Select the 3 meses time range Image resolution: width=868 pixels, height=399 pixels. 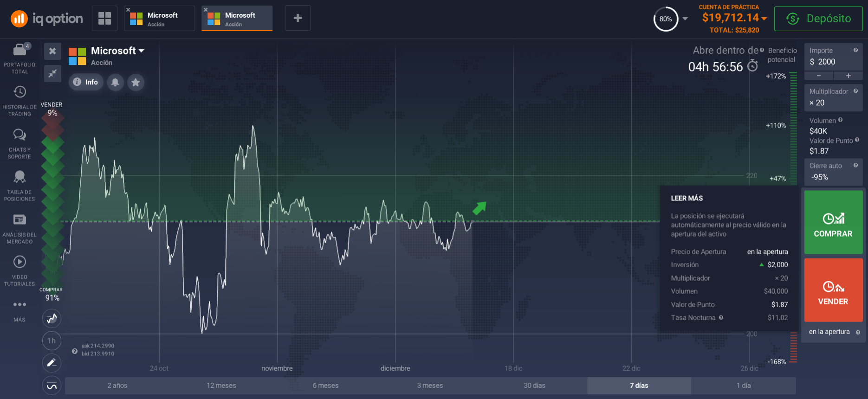tap(430, 386)
